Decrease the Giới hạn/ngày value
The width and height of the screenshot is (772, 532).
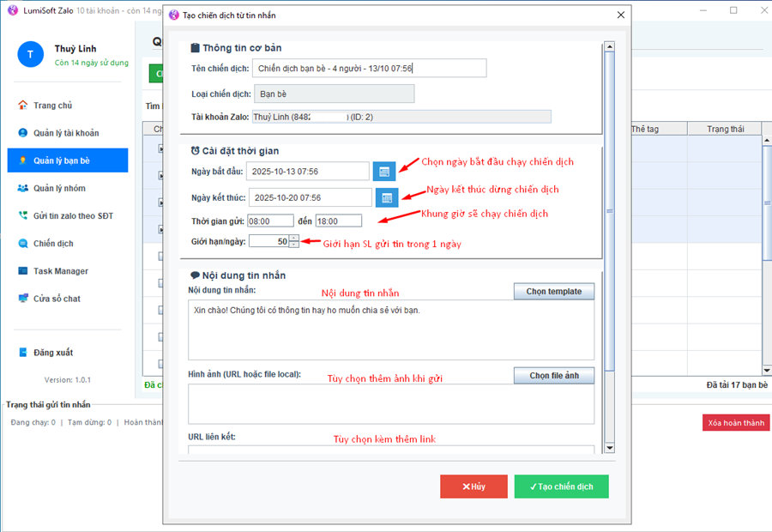click(x=294, y=245)
